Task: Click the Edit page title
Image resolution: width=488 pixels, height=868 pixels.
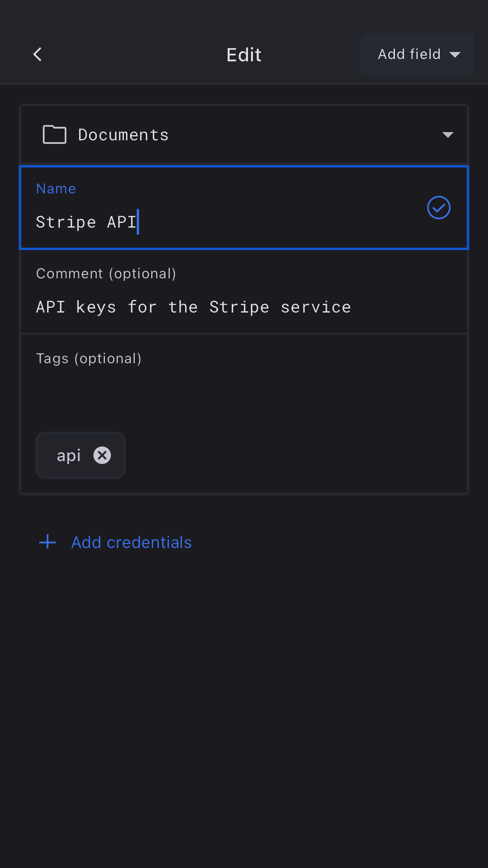Action: (x=244, y=55)
